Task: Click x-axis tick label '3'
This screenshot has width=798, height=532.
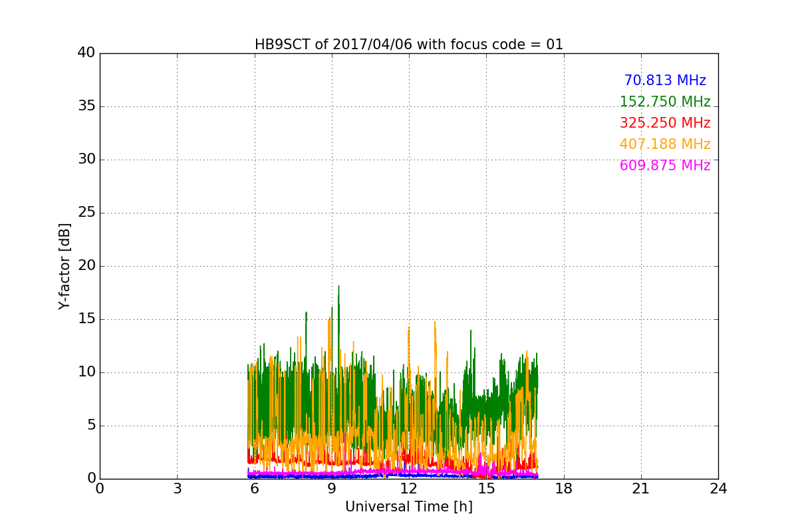Action: tap(177, 489)
